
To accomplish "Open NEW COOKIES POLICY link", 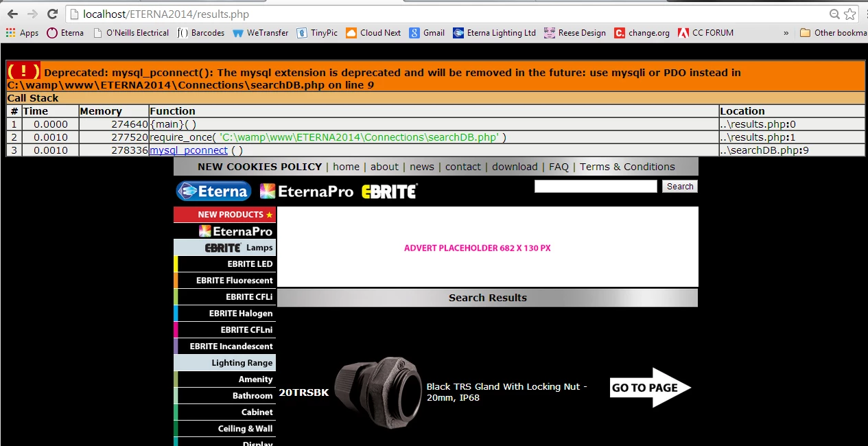I will tap(259, 167).
